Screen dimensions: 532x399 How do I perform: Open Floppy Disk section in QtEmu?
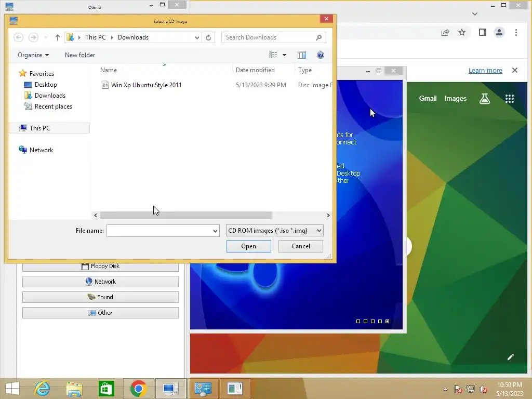coord(100,267)
